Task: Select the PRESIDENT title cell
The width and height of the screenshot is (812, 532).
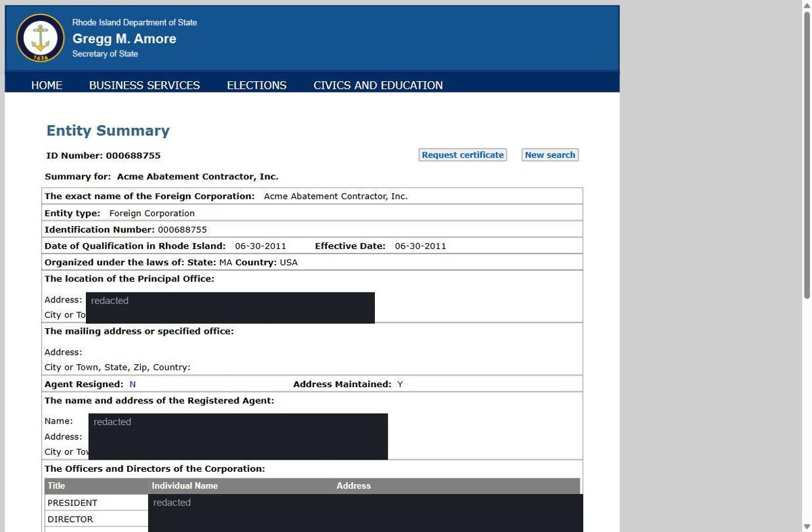Action: (96, 502)
